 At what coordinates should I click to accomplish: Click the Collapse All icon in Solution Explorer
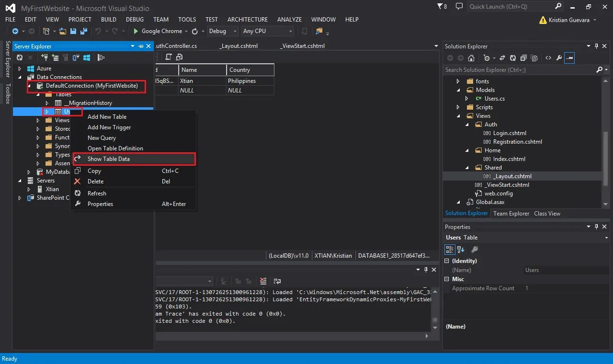(523, 58)
